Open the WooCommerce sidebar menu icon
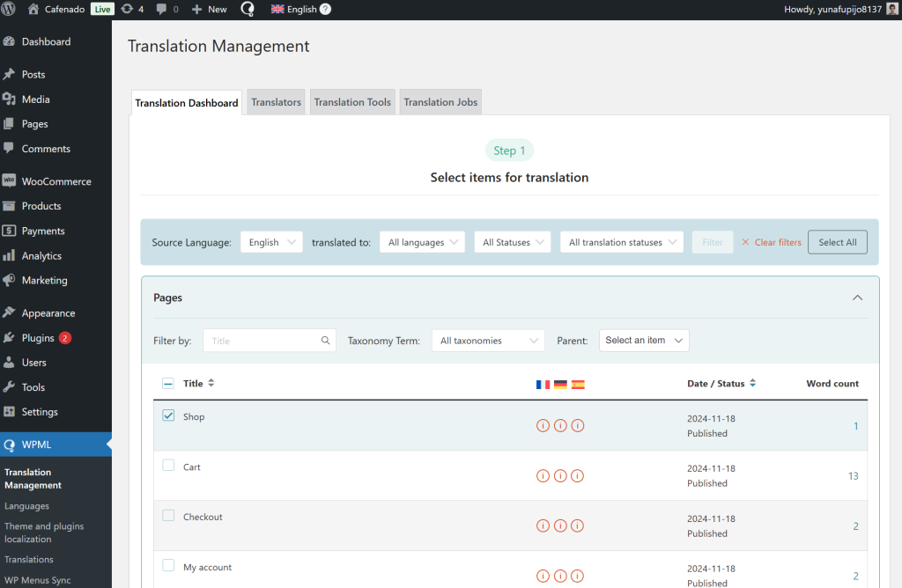 (11, 180)
